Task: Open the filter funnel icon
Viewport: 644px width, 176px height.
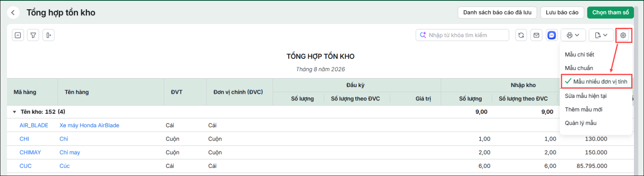Action: pos(33,35)
